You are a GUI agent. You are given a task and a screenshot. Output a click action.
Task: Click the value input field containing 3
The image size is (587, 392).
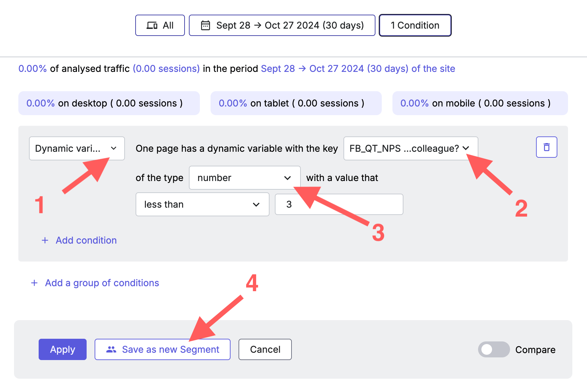(x=339, y=204)
